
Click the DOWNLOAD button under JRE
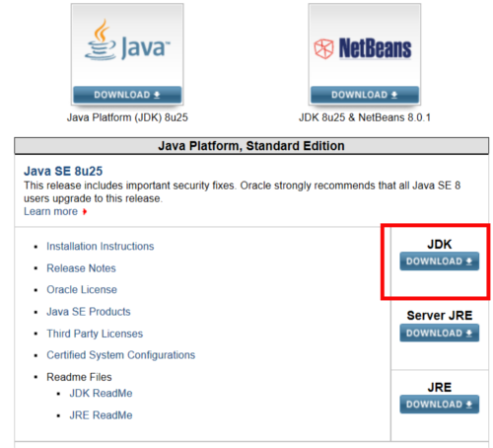[439, 405]
